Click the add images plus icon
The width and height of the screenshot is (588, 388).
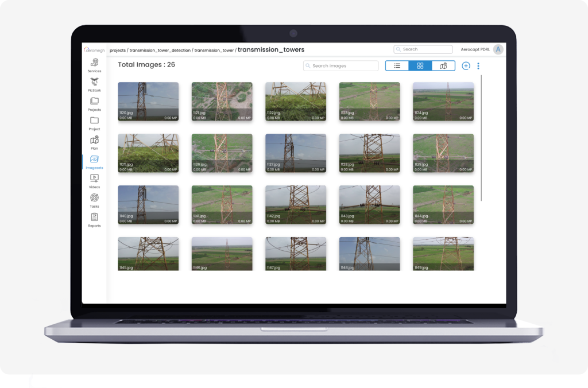tap(466, 66)
